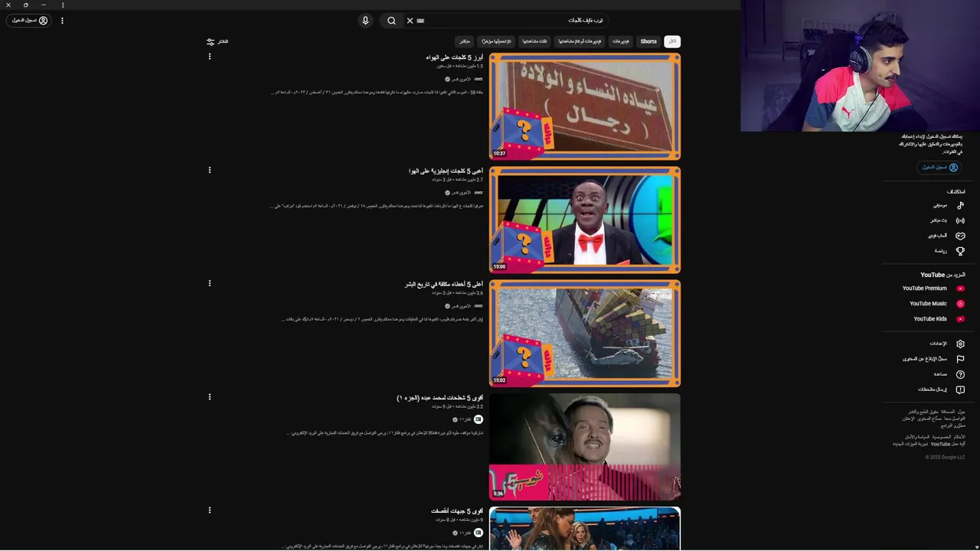Open the search filters icon
Screen dimensions: 980x551
211,41
